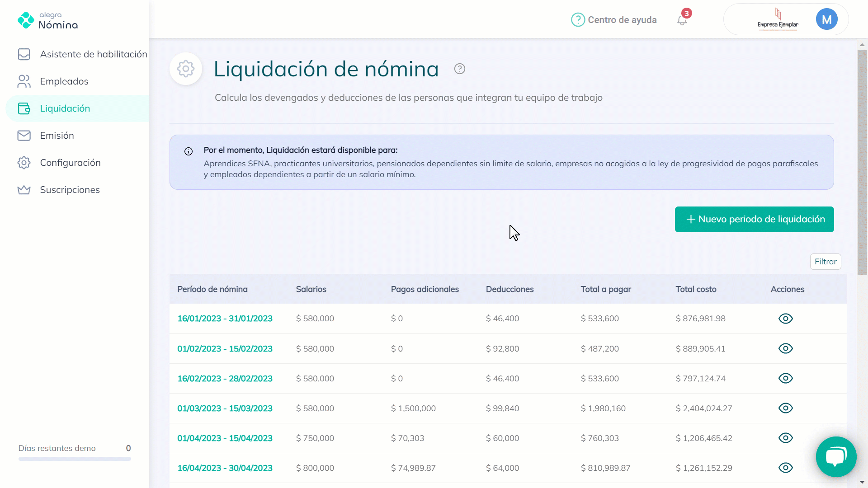Open the Emisión envelope icon
Viewport: 868px width, 488px height.
pos(24,135)
